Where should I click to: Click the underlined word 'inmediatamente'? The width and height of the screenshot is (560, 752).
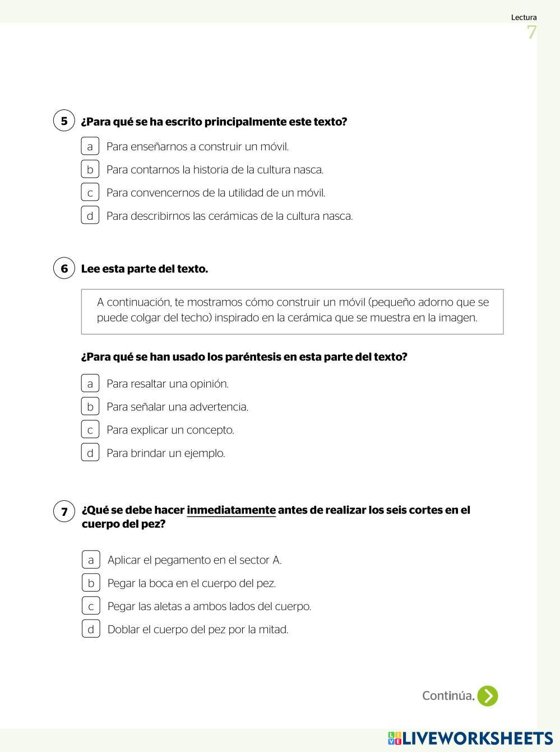point(231,510)
